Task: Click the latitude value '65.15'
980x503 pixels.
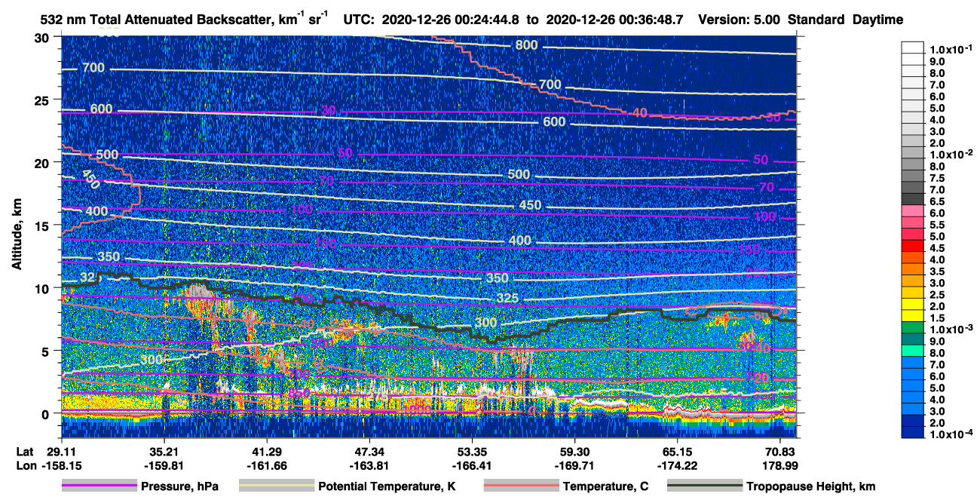Action: pos(677,451)
